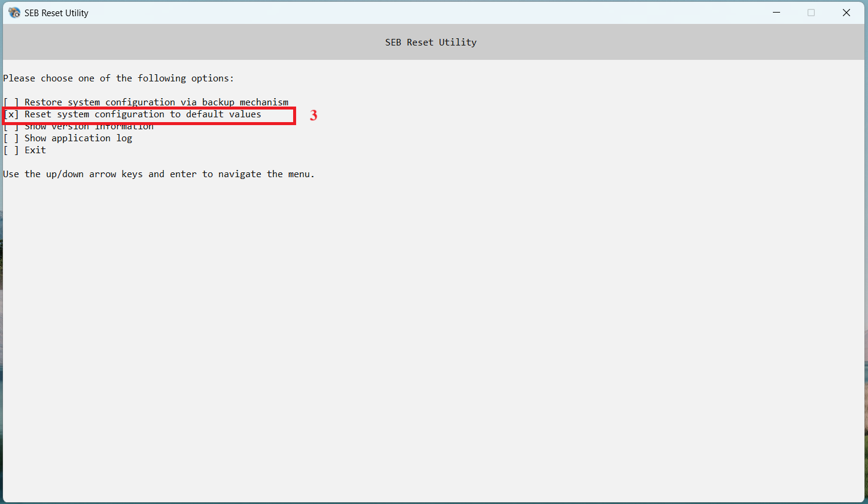Image resolution: width=868 pixels, height=504 pixels.
Task: Select the 'Show application log' option text
Action: click(78, 138)
